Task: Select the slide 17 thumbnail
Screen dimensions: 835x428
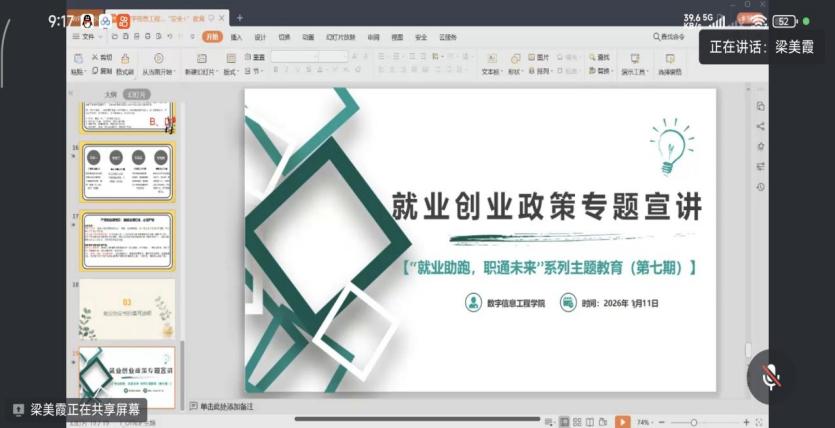Action: coord(127,240)
